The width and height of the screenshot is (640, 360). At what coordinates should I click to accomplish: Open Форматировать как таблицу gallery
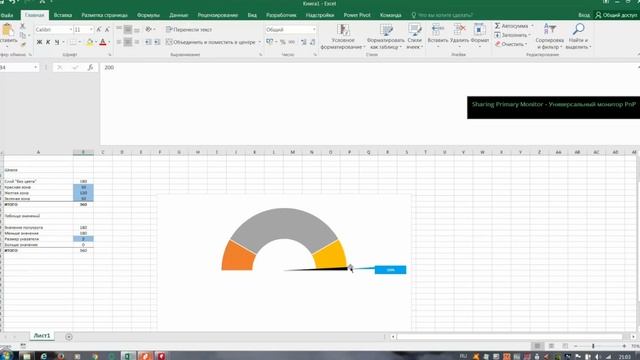coord(386,37)
